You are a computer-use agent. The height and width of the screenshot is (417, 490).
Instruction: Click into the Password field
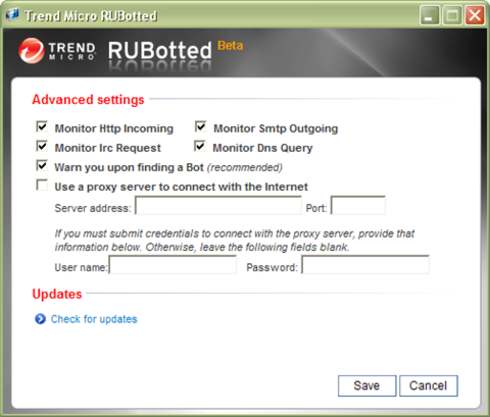coord(366,265)
